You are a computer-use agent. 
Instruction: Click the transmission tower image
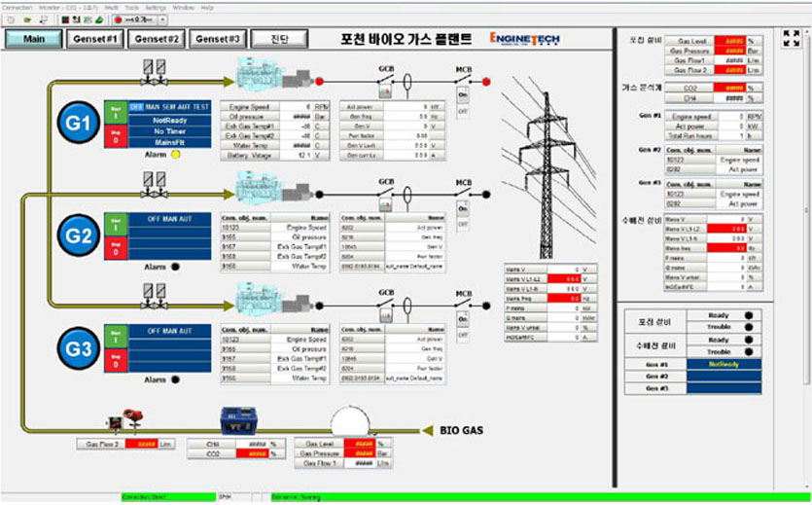click(549, 168)
